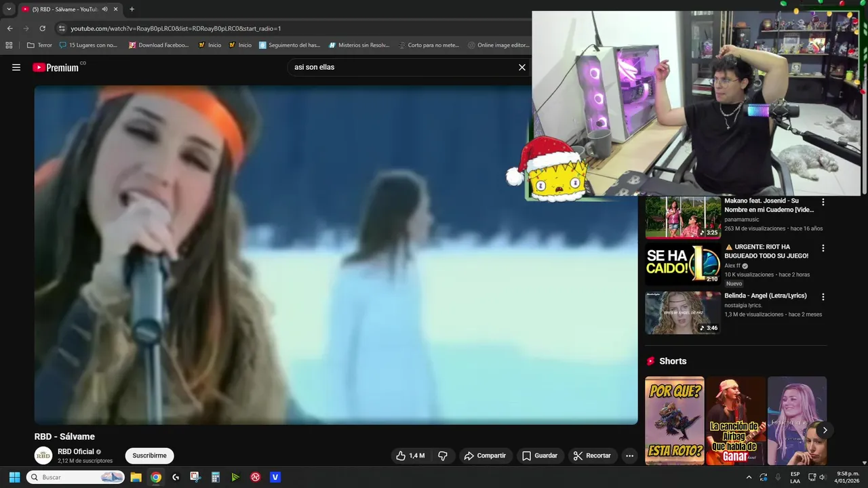The image size is (868, 488).
Task: Close the RBD - Sálvame tab
Action: tap(115, 9)
